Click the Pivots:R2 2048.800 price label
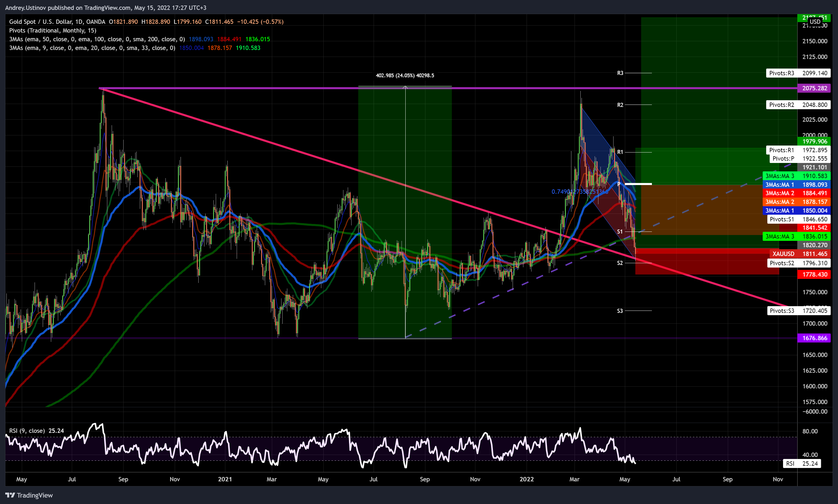 click(x=798, y=105)
